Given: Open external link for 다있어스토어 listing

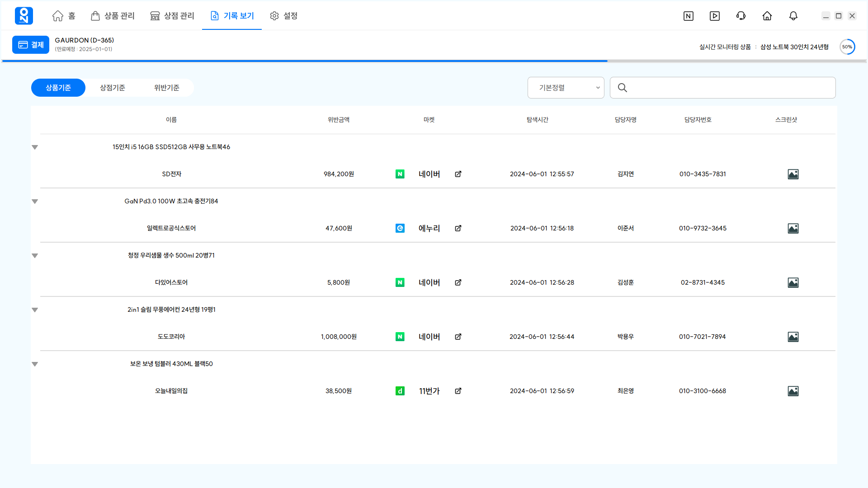Looking at the screenshot, I should click(x=458, y=282).
